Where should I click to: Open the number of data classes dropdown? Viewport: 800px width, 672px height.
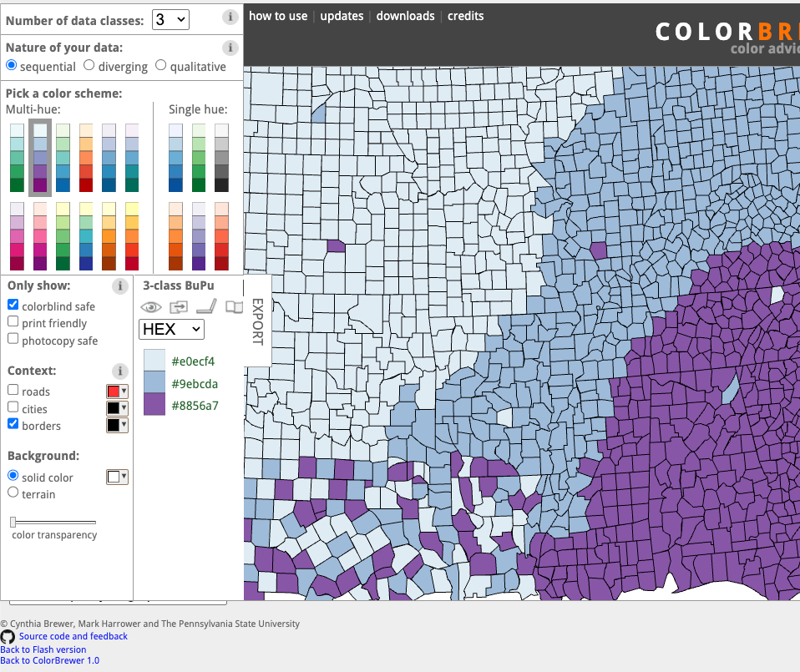point(170,19)
